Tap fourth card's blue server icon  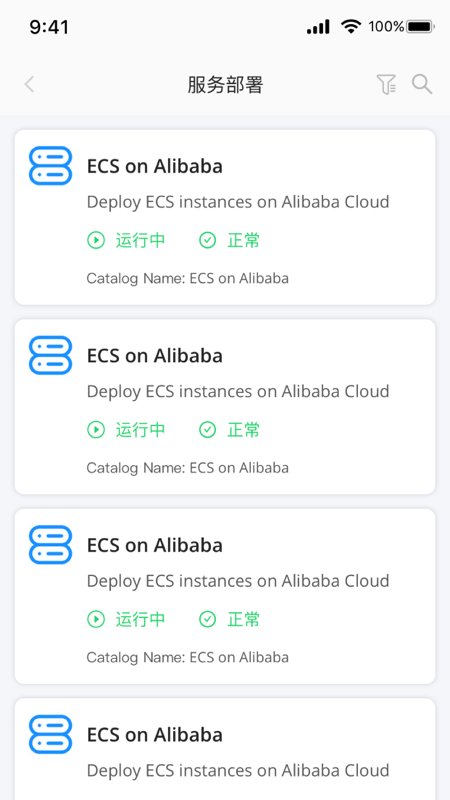coord(51,734)
